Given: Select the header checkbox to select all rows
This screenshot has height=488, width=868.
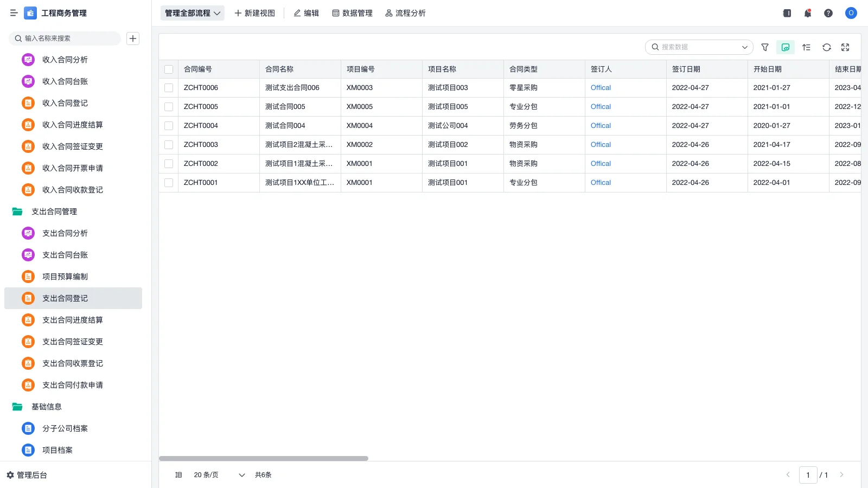Looking at the screenshot, I should pos(168,69).
